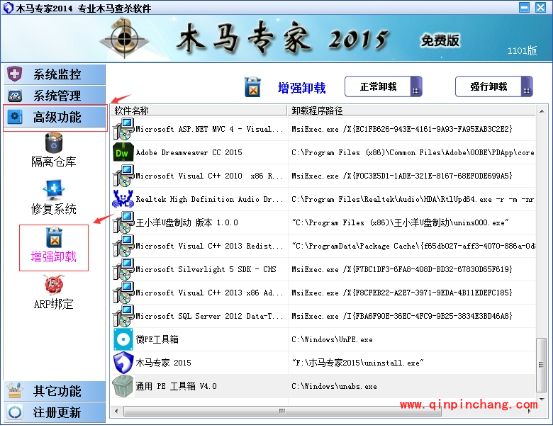
Task: Select Microsoft Silverlight 5 SDK - CHS name
Action: [206, 269]
